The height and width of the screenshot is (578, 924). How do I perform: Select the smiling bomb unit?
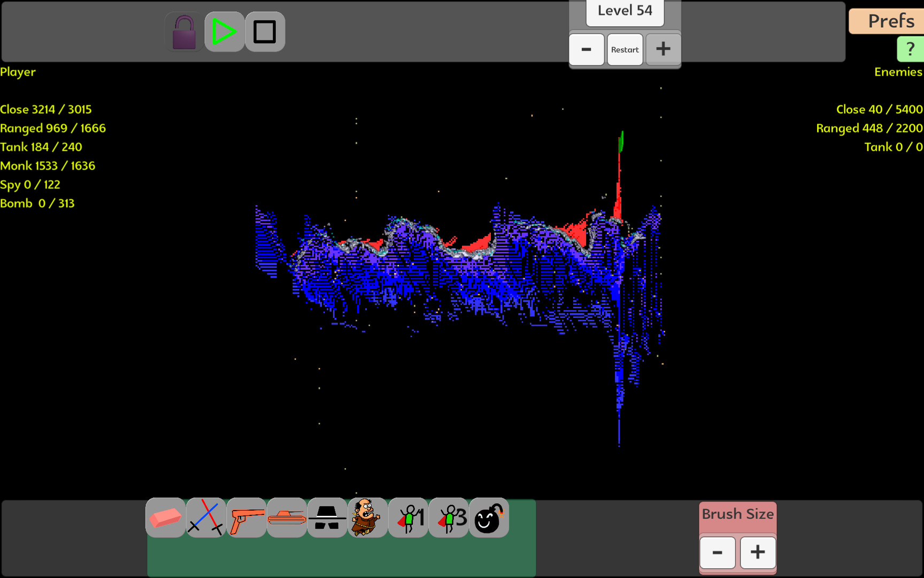[489, 518]
